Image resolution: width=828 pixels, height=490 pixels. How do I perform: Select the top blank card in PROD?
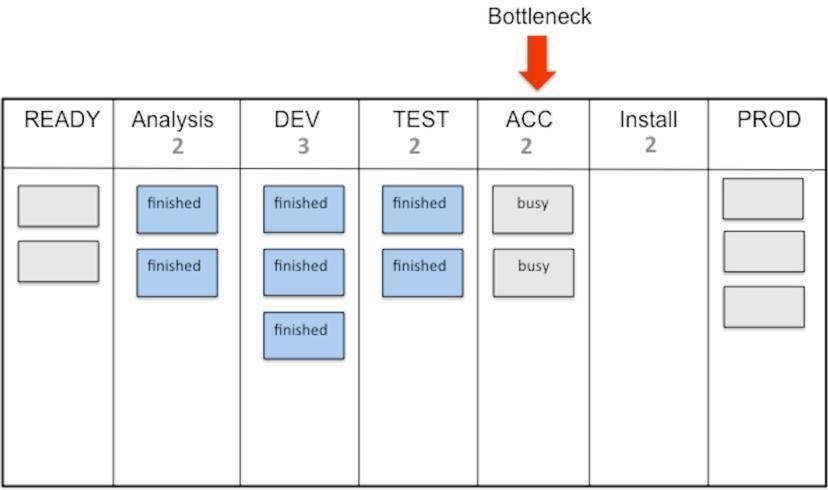(763, 199)
